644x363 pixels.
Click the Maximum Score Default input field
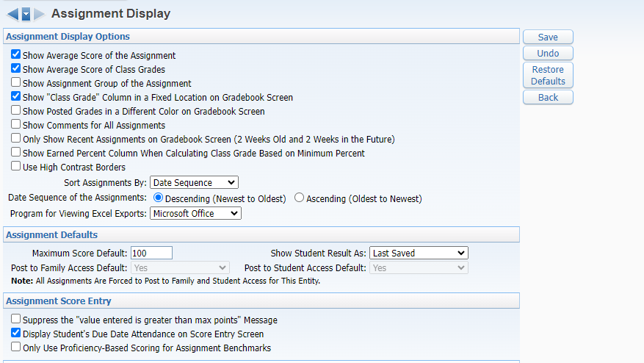[x=151, y=253]
